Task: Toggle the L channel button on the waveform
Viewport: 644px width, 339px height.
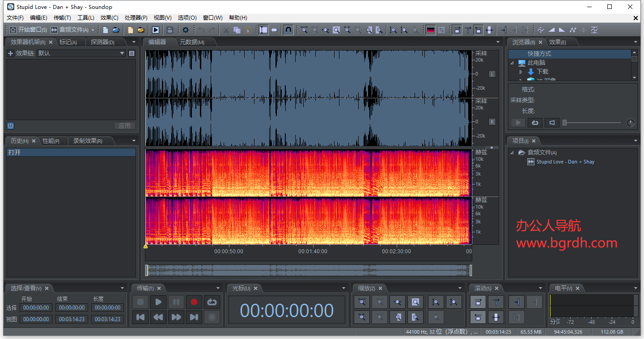Action: point(491,74)
